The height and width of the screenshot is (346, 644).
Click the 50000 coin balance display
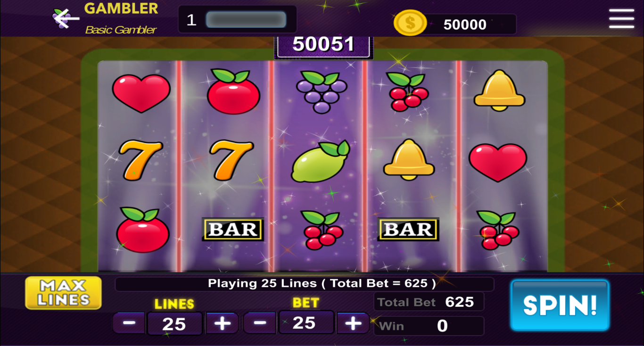(465, 25)
